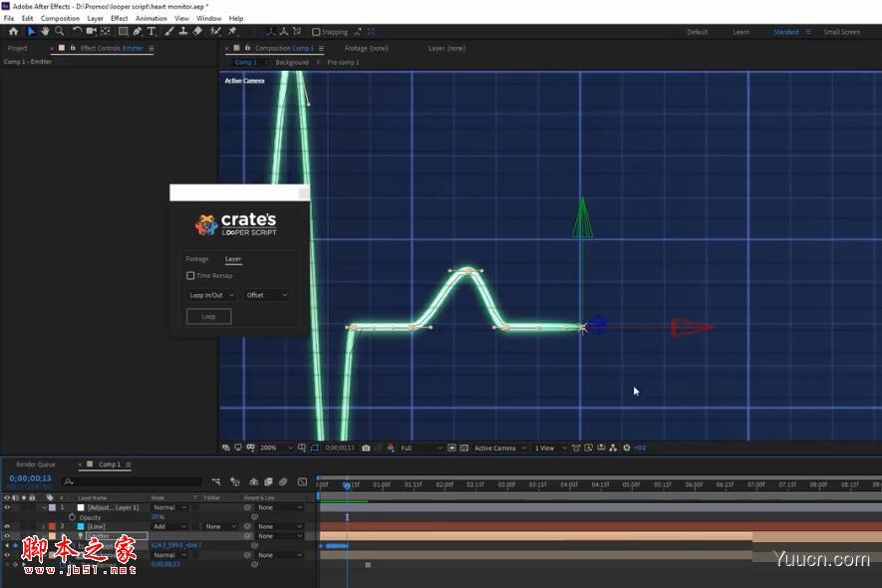The height and width of the screenshot is (588, 882).
Task: Open the 1 View layout dropdown
Action: click(x=550, y=447)
